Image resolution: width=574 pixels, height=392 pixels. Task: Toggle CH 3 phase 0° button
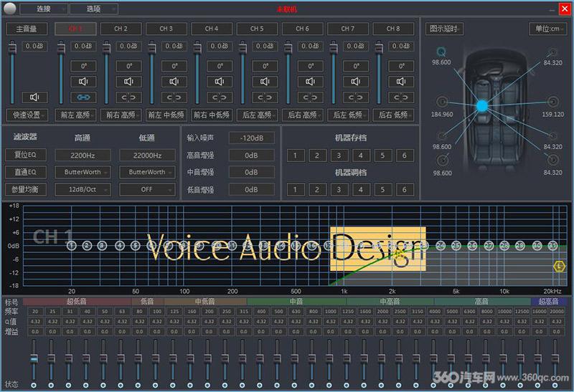[x=174, y=66]
